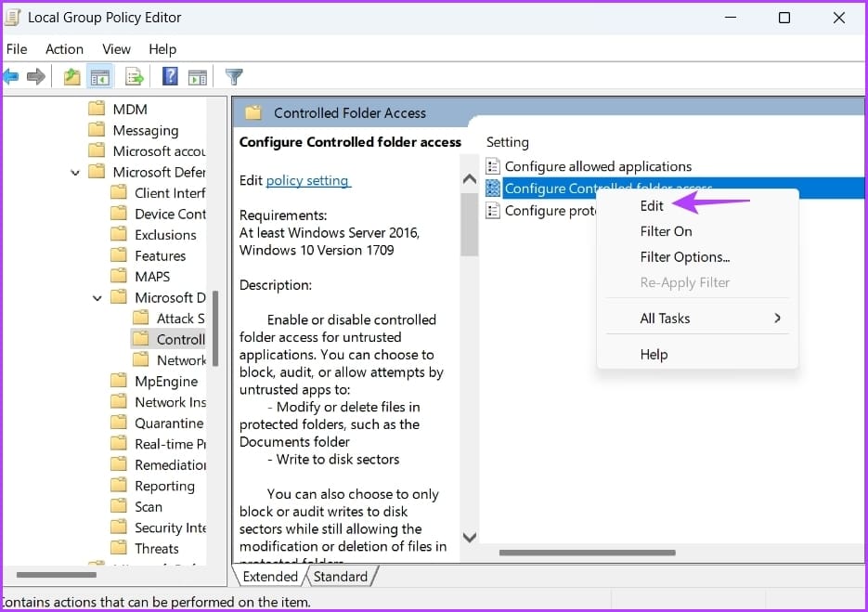Open the Help menu in menu bar

coord(162,48)
